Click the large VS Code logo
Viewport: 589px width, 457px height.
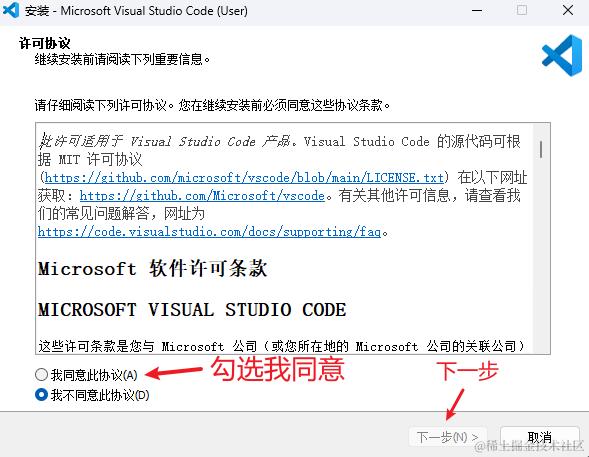tap(562, 56)
